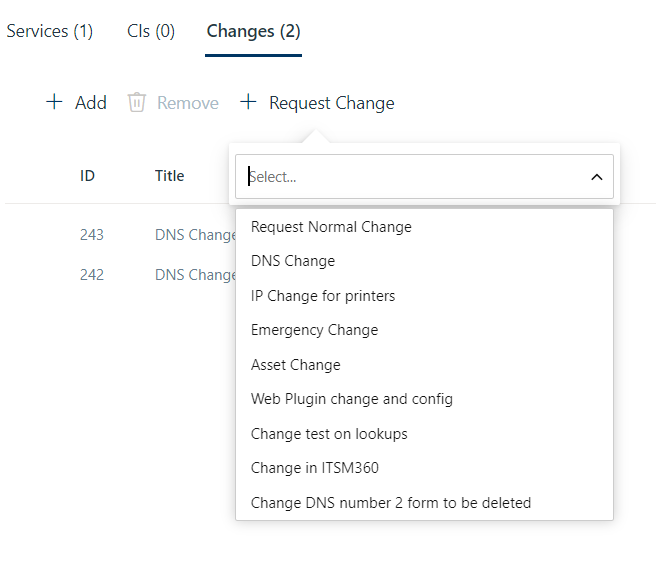The width and height of the screenshot is (656, 575).
Task: Select DNS Change from dropdown list
Action: (x=293, y=261)
